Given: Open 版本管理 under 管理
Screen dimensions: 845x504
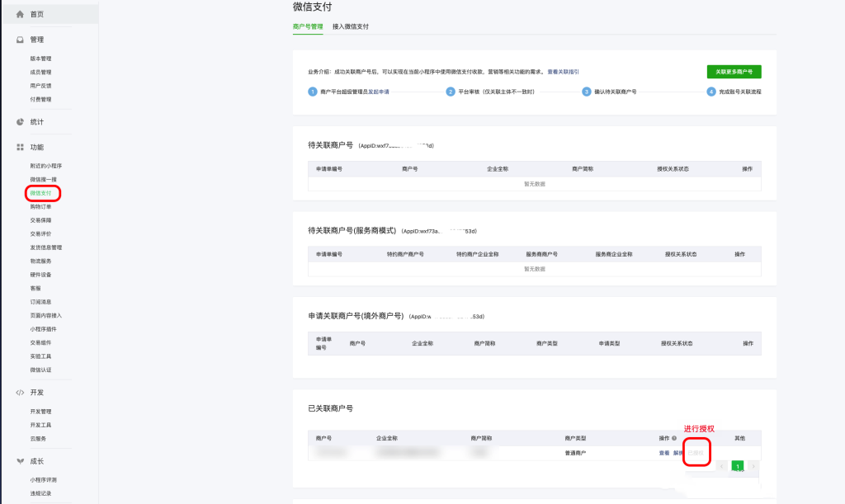Looking at the screenshot, I should click(40, 59).
